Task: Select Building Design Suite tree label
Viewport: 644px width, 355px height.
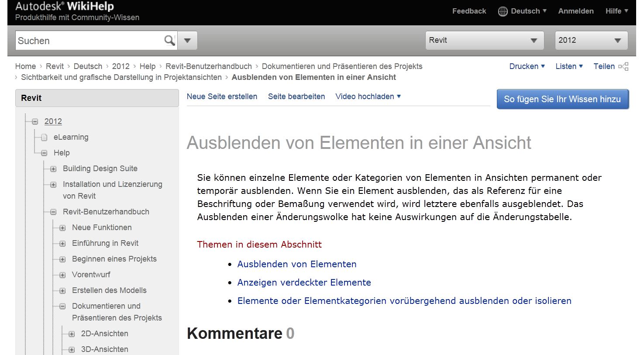Action: click(x=100, y=169)
